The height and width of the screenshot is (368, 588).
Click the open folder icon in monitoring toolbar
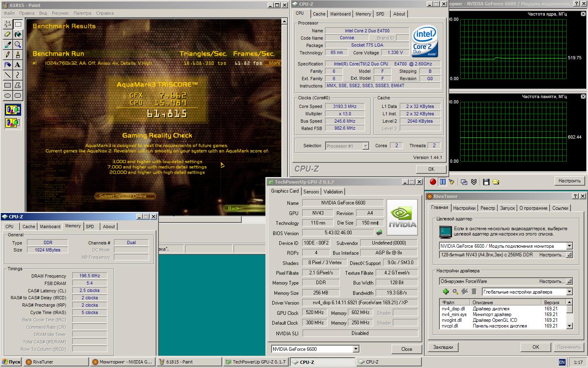pos(496,182)
